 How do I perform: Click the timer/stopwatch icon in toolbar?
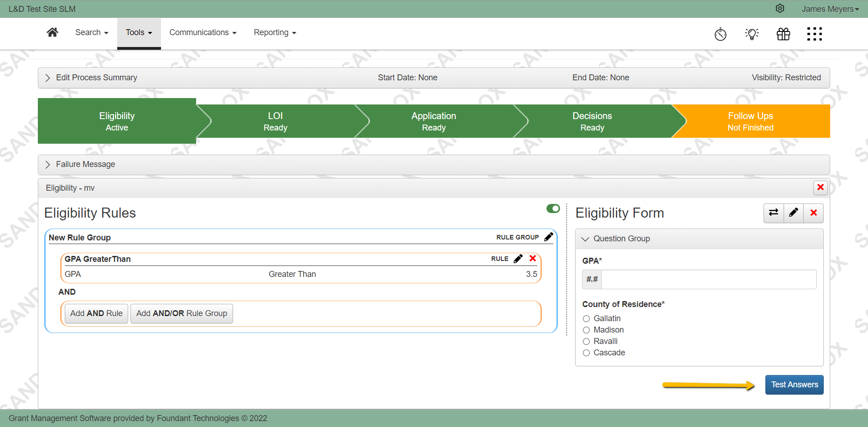pos(720,34)
